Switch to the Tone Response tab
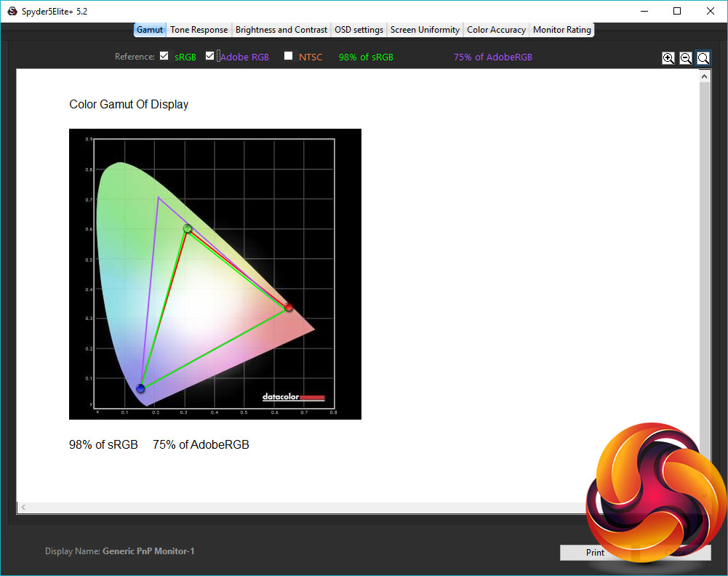728x576 pixels. click(x=199, y=30)
